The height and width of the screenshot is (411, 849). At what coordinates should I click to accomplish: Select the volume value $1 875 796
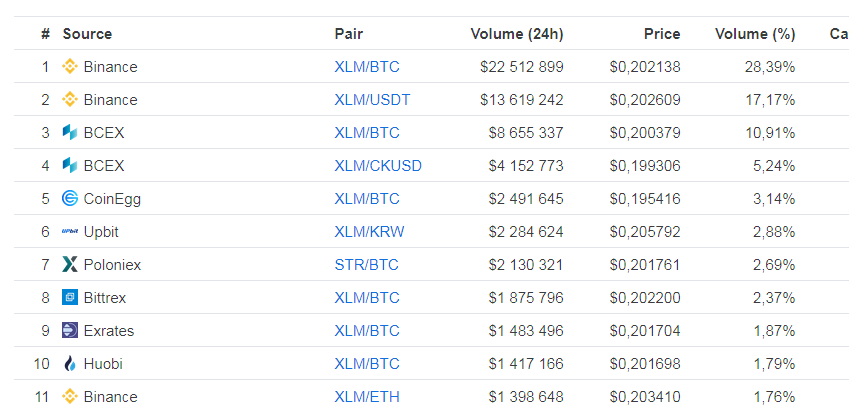(526, 298)
